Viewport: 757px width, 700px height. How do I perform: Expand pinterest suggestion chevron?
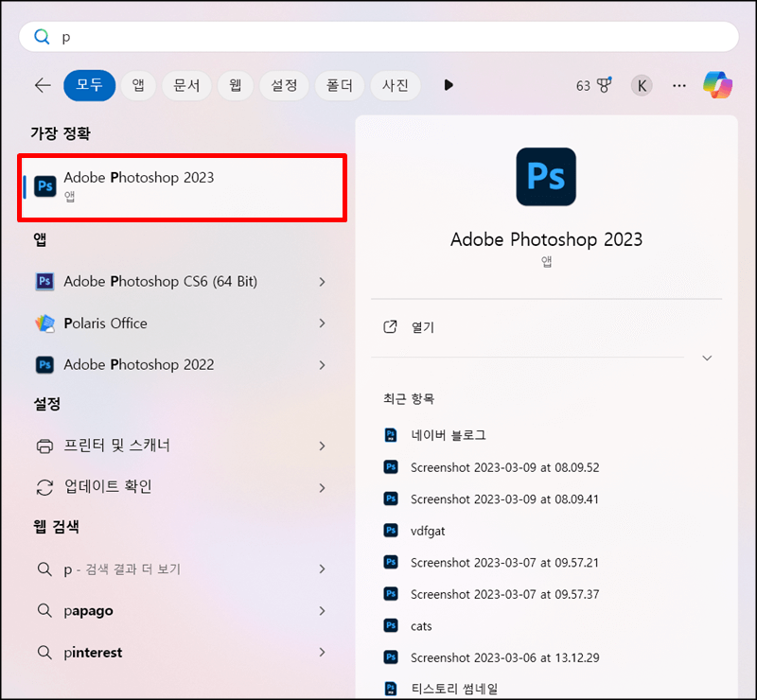[x=322, y=652]
